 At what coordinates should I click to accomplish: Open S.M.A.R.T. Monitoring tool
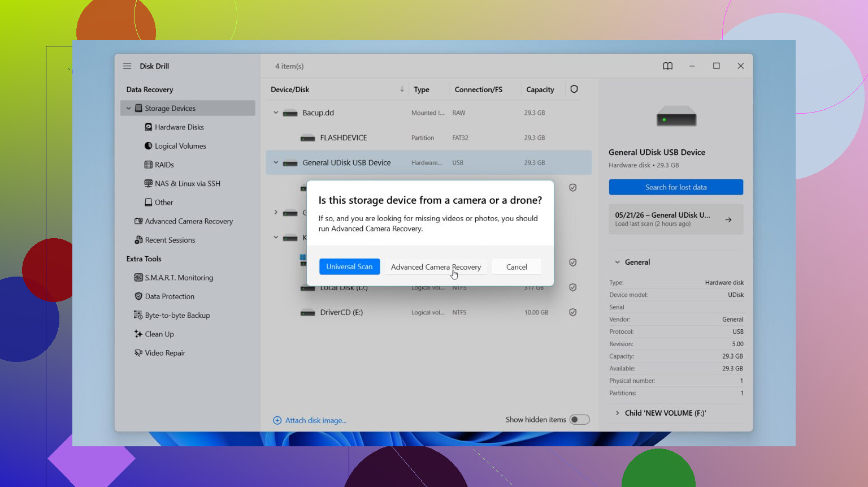coord(179,278)
